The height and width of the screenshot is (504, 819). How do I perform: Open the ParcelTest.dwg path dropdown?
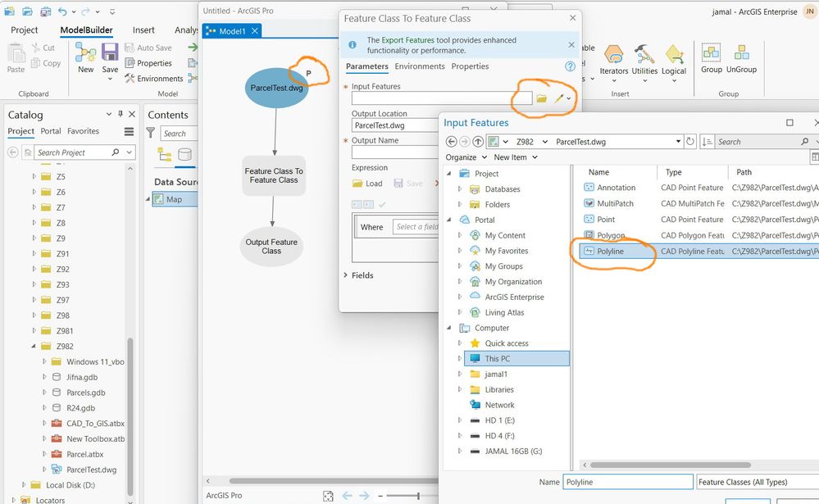(x=678, y=142)
